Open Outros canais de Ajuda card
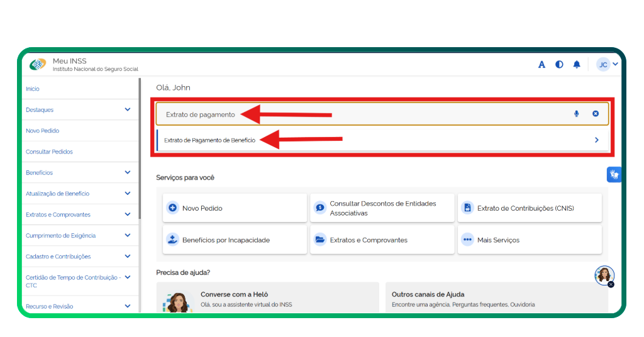 (497, 297)
